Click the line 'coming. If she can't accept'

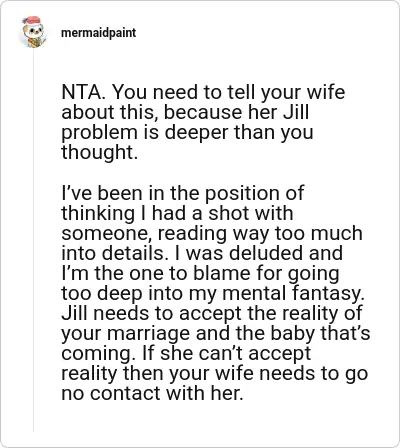(186, 353)
